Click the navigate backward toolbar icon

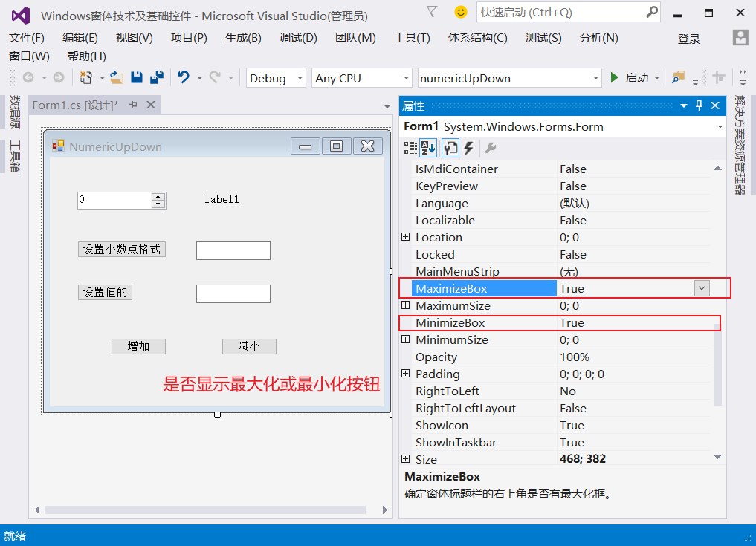pos(28,77)
